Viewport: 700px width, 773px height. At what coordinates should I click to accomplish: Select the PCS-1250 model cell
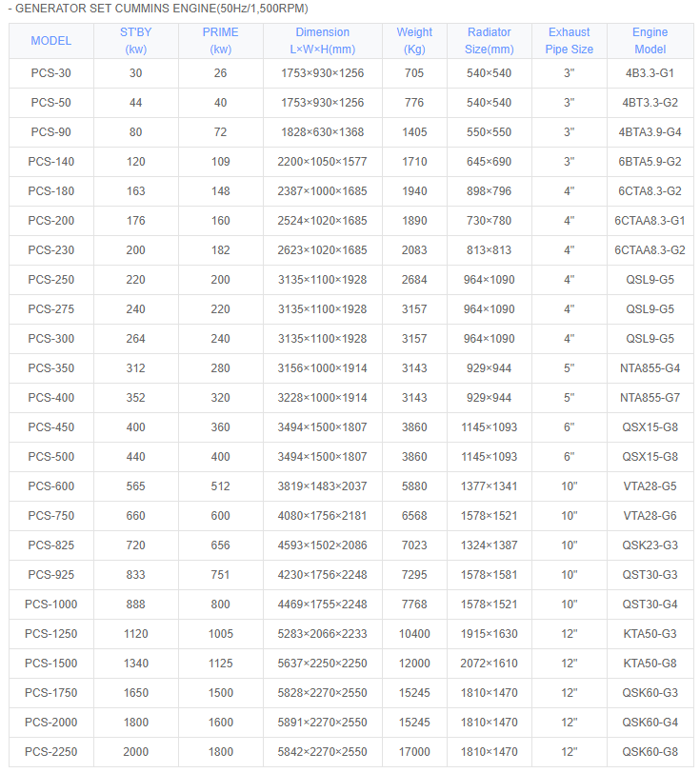pos(51,634)
